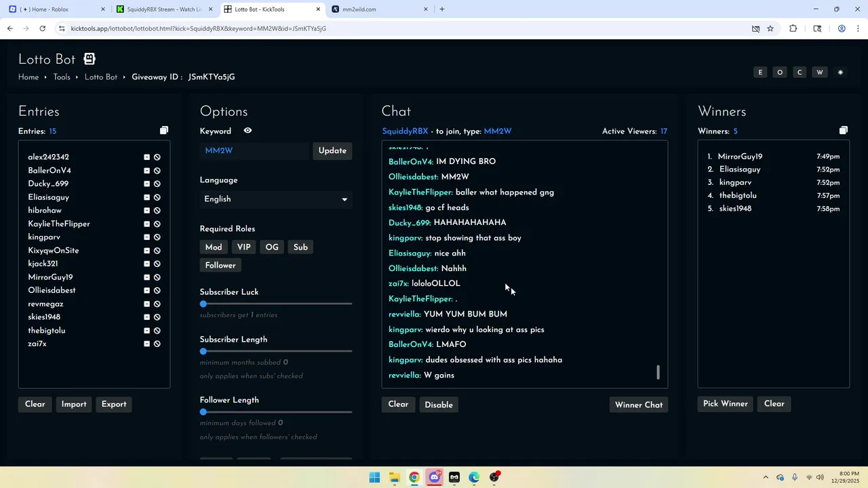868x488 pixels.
Task: Toggle the Follower required role
Action: point(220,266)
